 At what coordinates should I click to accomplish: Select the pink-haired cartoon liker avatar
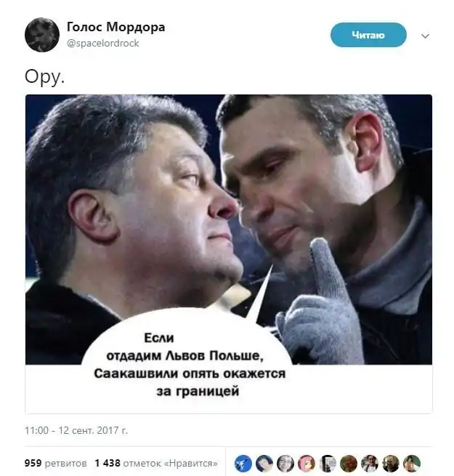pos(307,463)
